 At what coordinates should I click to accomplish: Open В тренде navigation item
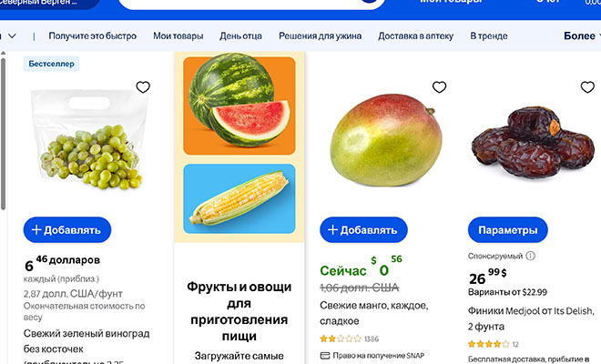(489, 36)
